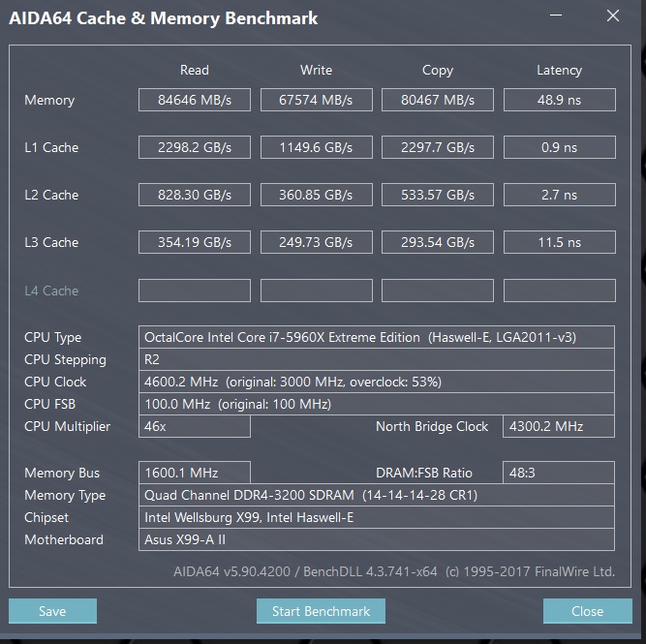
Task: Select L2 Cache Read 828.30 GB/s
Action: (195, 195)
